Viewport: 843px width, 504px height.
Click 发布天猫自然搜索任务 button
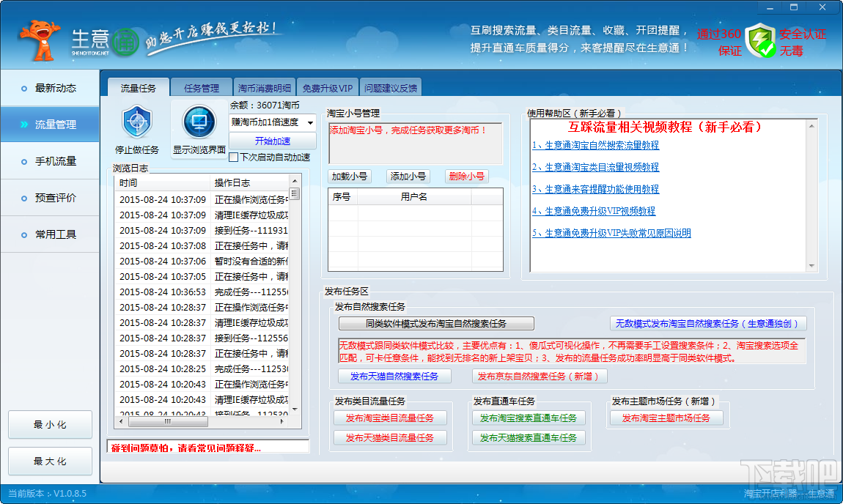tap(394, 376)
